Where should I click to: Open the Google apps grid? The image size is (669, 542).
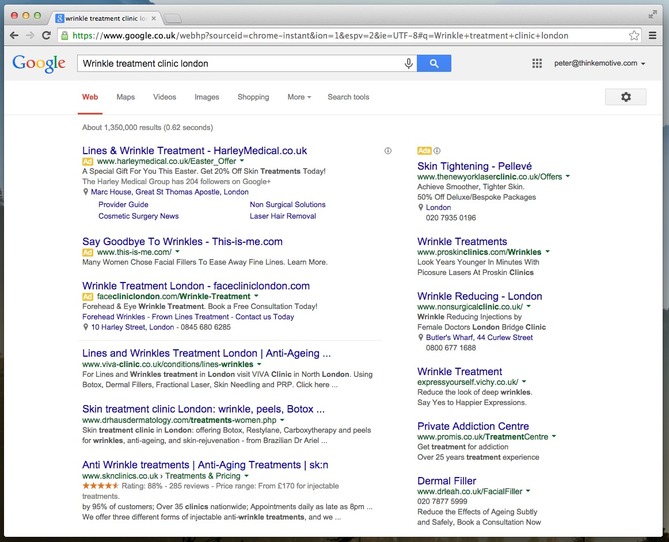[537, 64]
